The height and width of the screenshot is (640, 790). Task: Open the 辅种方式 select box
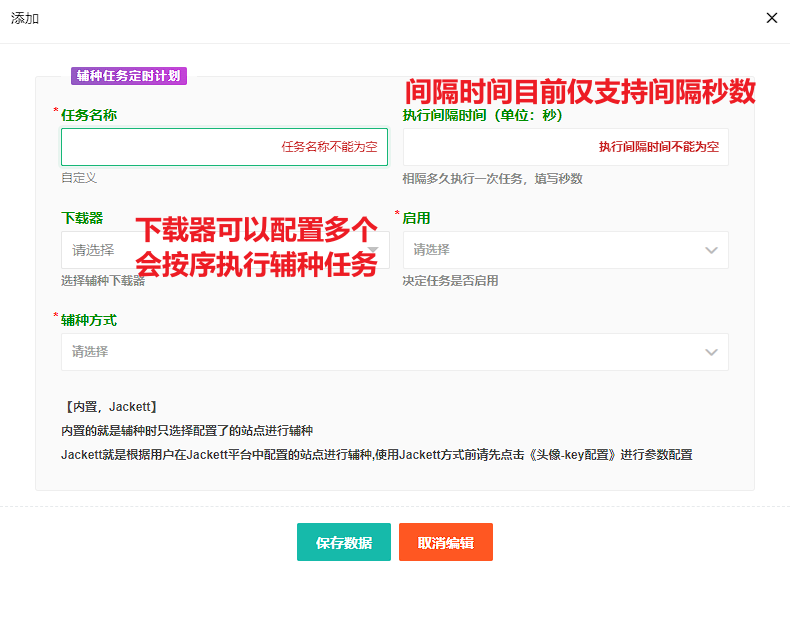[x=394, y=352]
